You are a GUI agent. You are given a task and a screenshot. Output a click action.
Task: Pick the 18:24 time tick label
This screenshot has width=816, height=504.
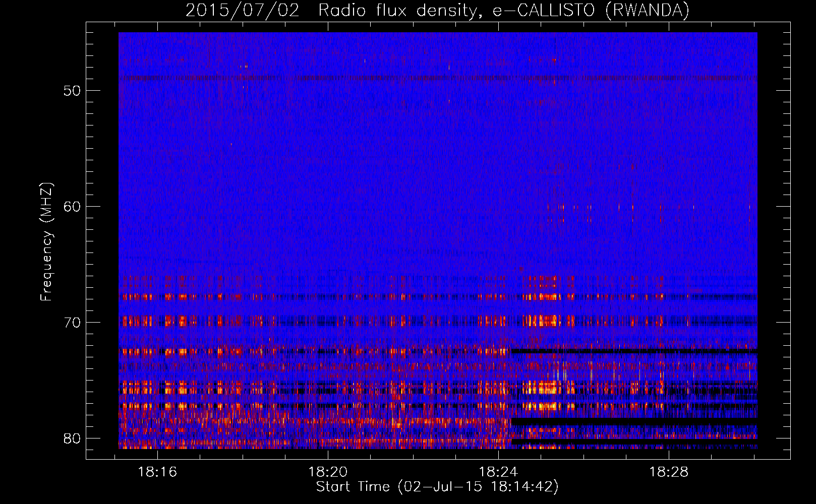(x=498, y=472)
